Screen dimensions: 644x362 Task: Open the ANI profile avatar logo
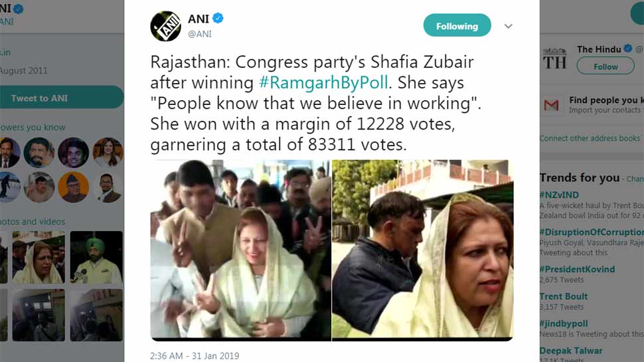pos(165,27)
